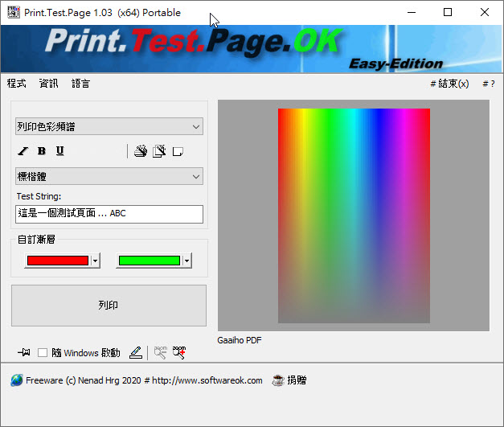Click the Gaaiho PDF printer name
The height and width of the screenshot is (427, 504).
coord(240,340)
